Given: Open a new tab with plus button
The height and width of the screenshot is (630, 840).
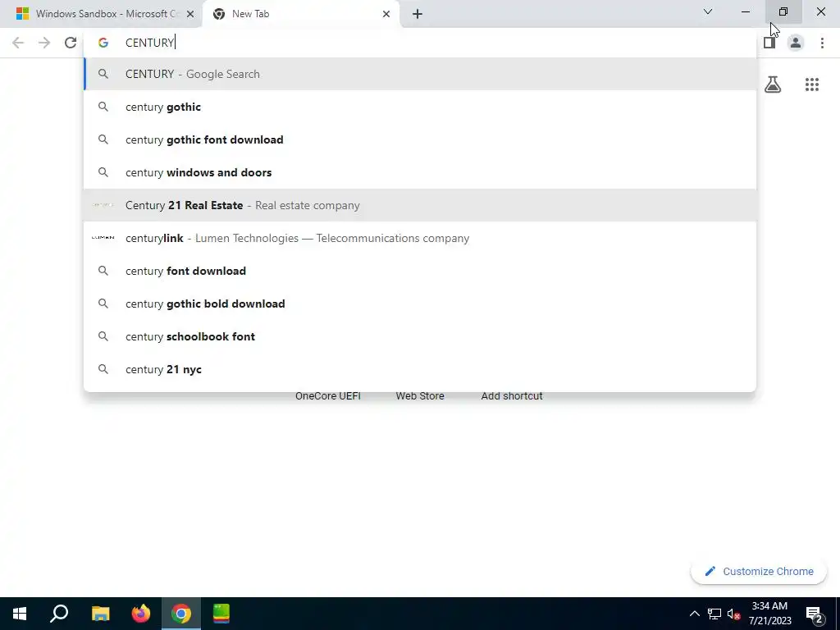Looking at the screenshot, I should tap(418, 14).
